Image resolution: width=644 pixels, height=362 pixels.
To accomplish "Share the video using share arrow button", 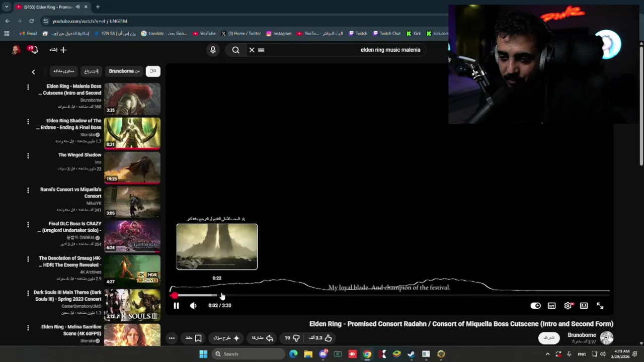I will pos(262,338).
